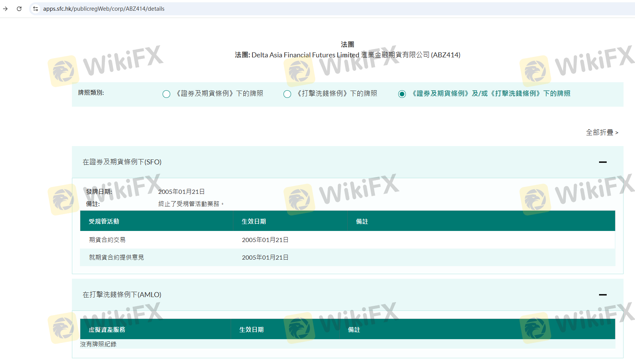Click the Delta Asia Financial Futures Limited title
Viewport: 635px width, 364px height.
pos(348,55)
